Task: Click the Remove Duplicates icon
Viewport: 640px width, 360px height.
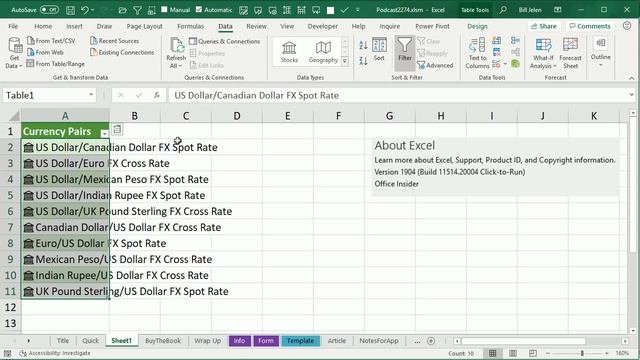Action: click(497, 52)
